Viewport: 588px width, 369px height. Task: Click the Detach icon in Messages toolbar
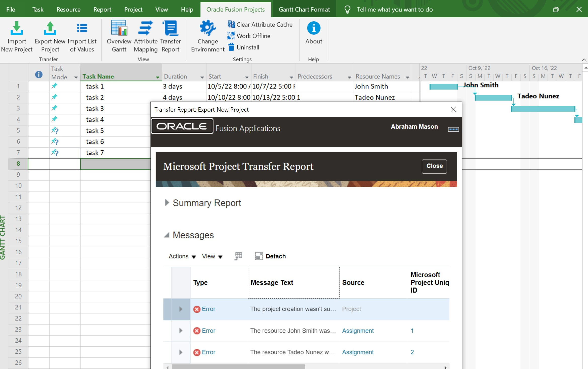point(259,256)
